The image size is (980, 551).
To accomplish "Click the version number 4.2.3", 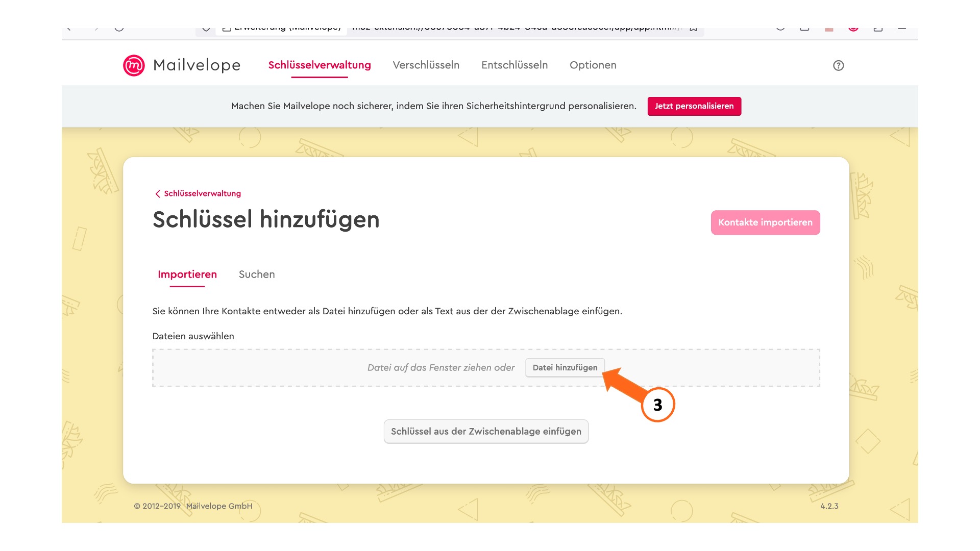I will click(829, 506).
